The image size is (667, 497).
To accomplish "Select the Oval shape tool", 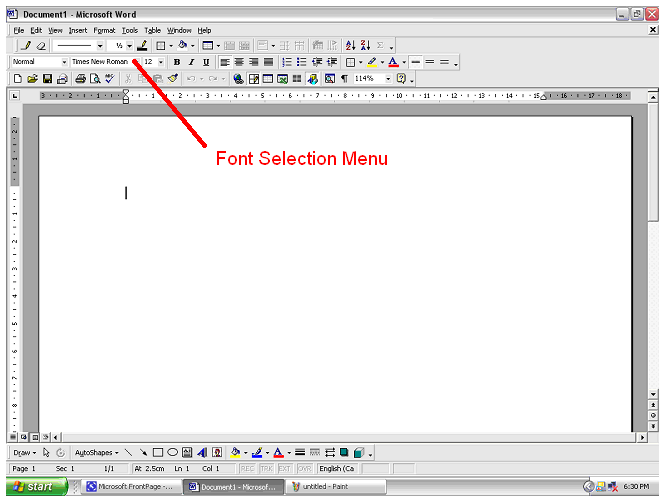I will [x=172, y=453].
